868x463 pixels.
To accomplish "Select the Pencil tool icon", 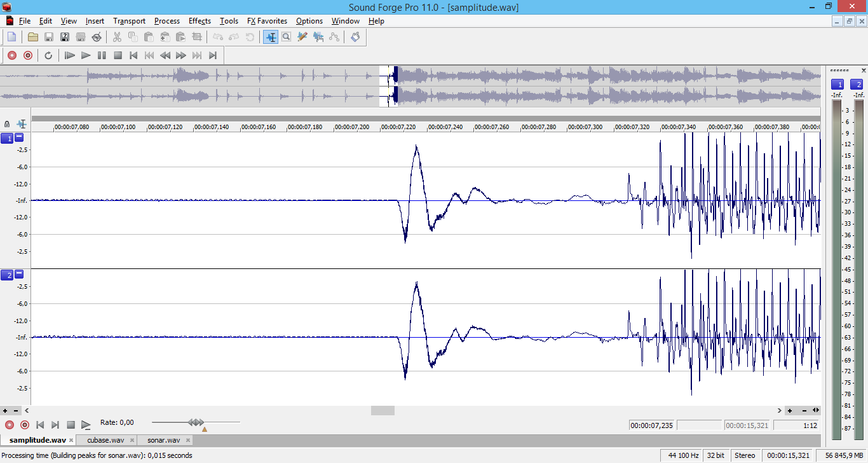I will tap(302, 37).
